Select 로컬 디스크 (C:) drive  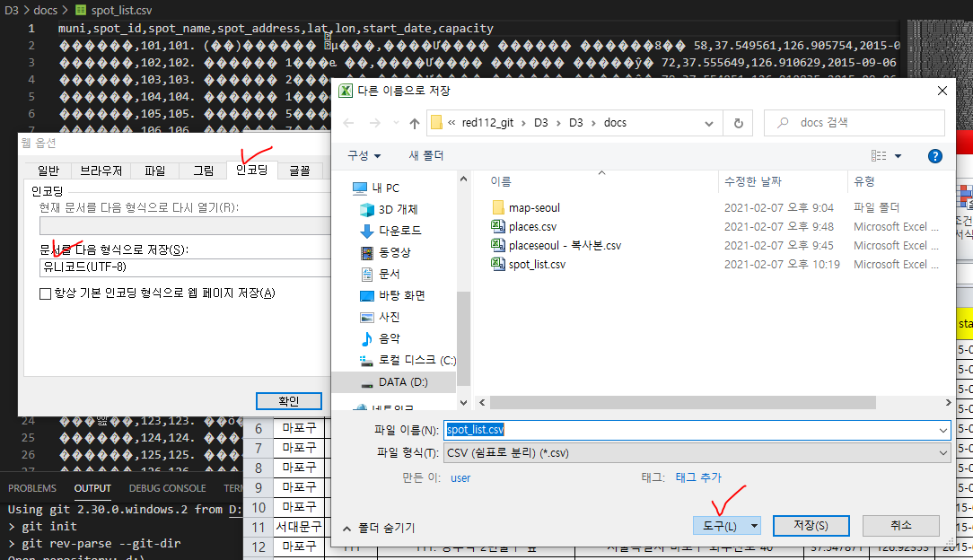[408, 360]
